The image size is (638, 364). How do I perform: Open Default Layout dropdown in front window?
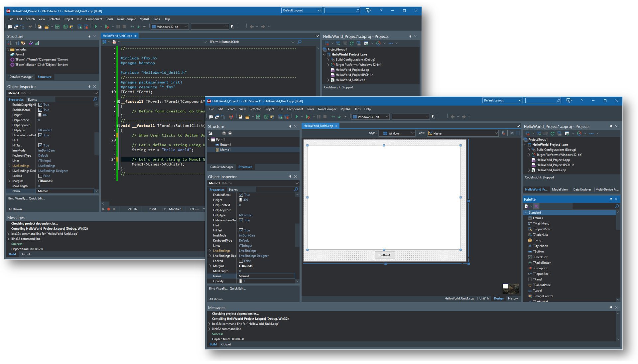point(502,100)
